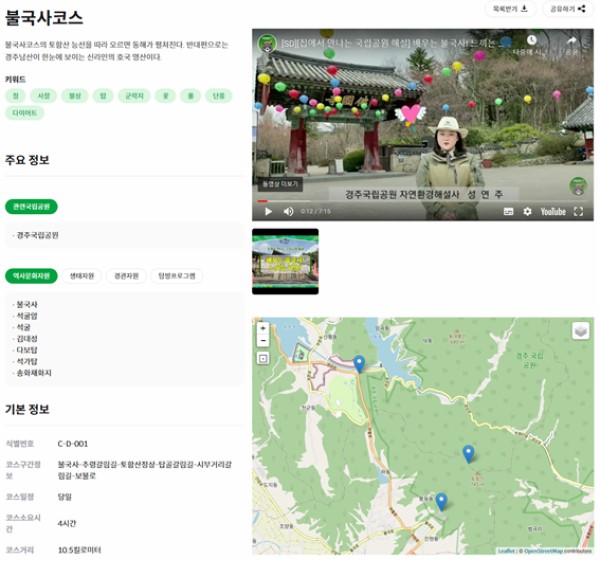Viewport: 600px width, 561px height.
Task: Seek on the video progress bar
Action: (422, 201)
